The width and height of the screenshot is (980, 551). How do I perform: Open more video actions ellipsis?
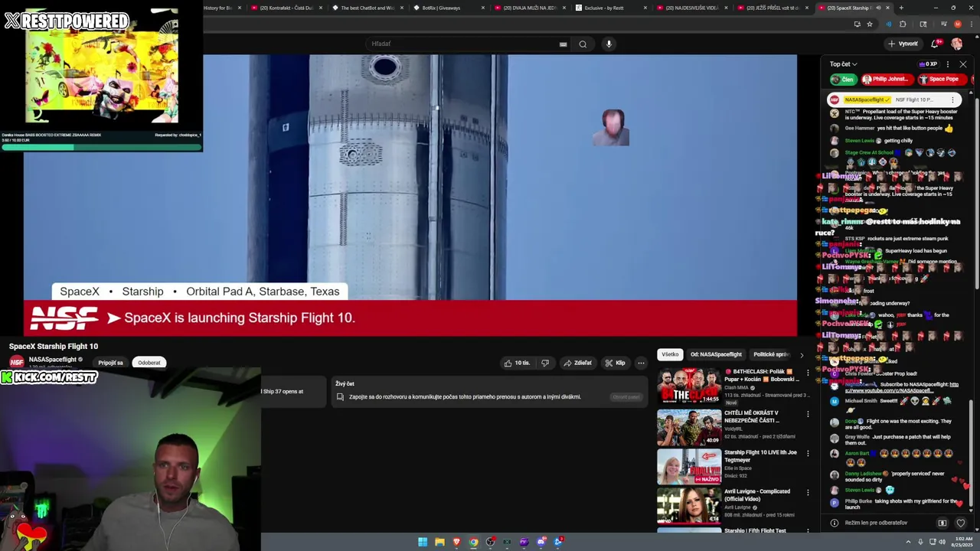click(x=641, y=363)
